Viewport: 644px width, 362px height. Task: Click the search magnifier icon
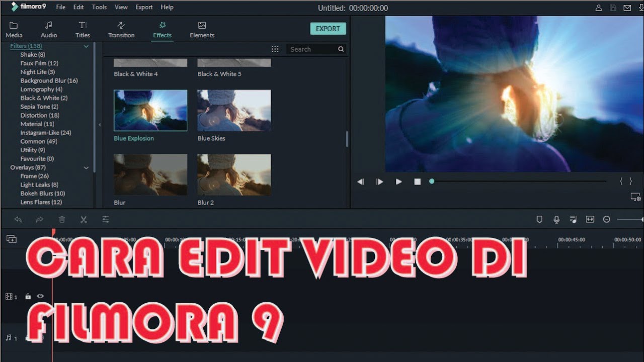pyautogui.click(x=341, y=49)
